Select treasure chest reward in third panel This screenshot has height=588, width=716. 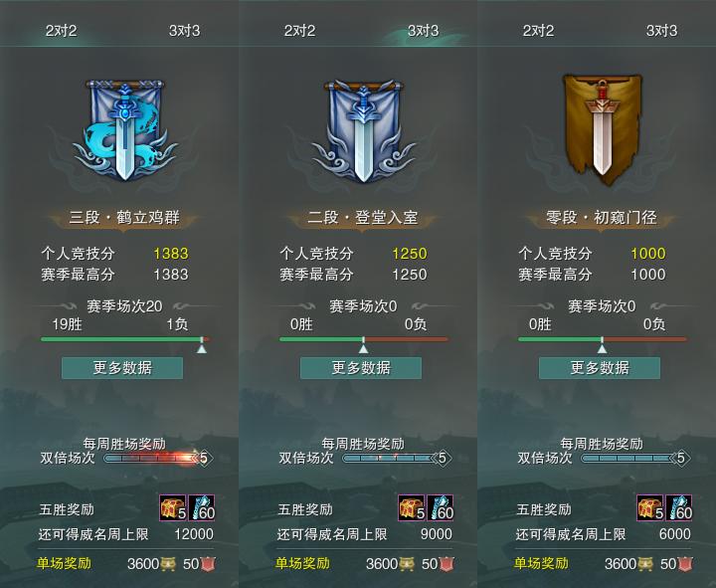click(650, 508)
